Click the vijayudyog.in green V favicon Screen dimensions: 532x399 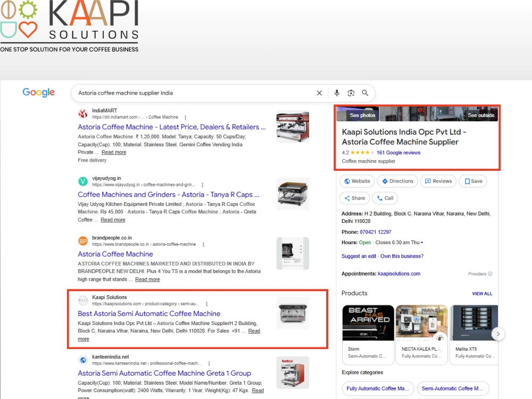[x=83, y=181]
